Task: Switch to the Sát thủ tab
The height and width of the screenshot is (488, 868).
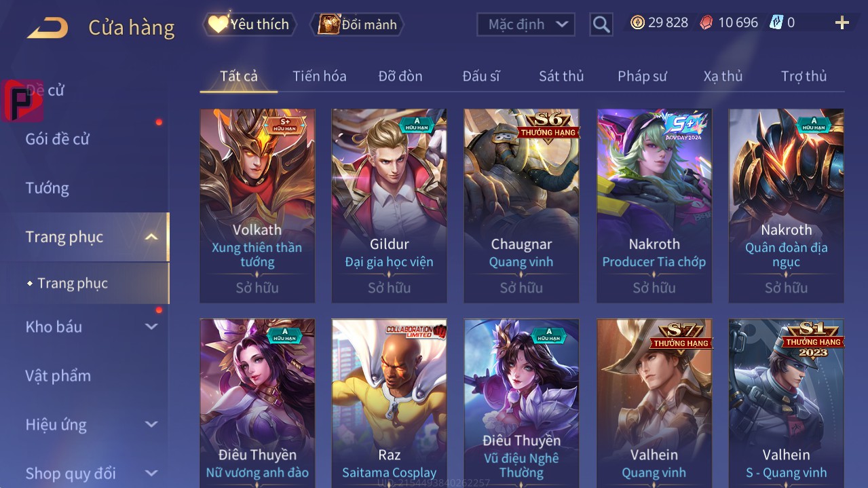Action: (561, 76)
